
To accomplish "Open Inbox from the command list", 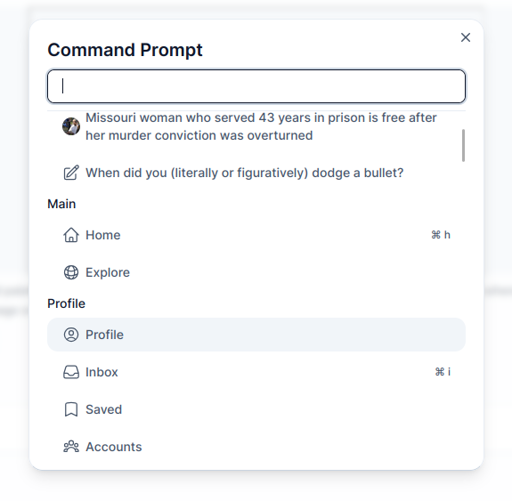I will click(x=256, y=372).
